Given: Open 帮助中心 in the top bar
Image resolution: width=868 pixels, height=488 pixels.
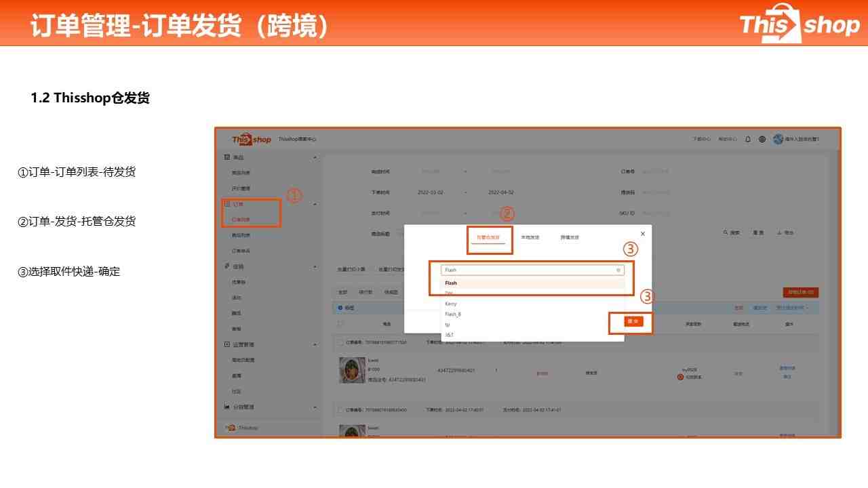Looking at the screenshot, I should pos(728,139).
